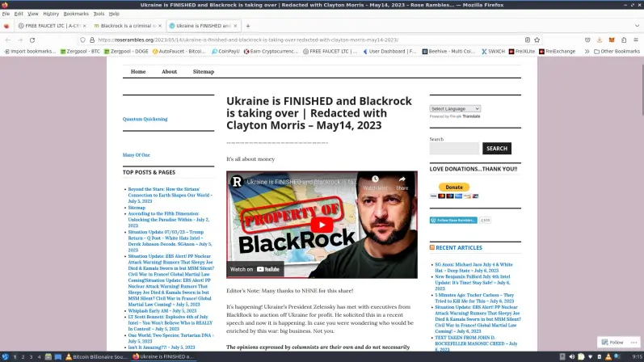Open the Downloads toolbar icon
This screenshot has height=362, width=644.
[600, 40]
